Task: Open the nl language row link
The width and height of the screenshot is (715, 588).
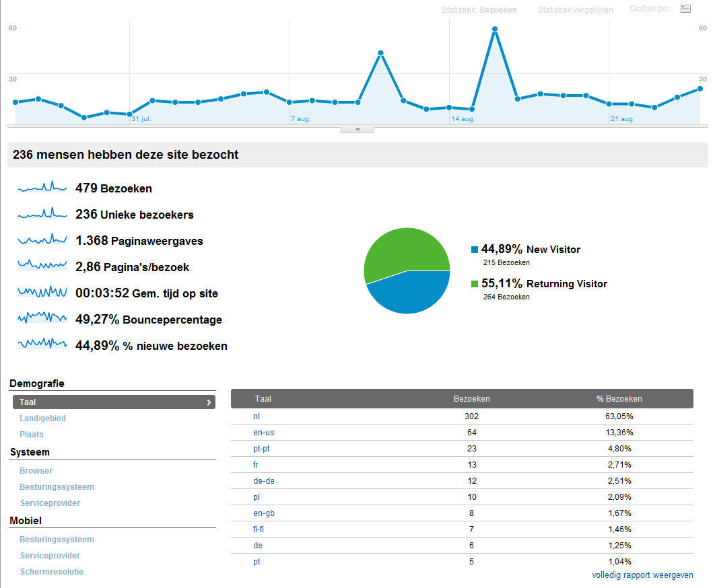Action: pyautogui.click(x=257, y=416)
